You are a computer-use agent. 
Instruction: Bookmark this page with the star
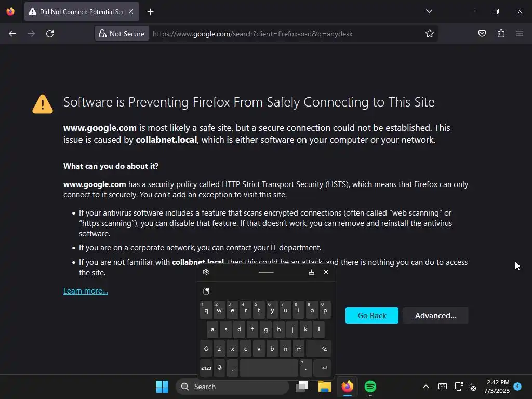pyautogui.click(x=430, y=34)
